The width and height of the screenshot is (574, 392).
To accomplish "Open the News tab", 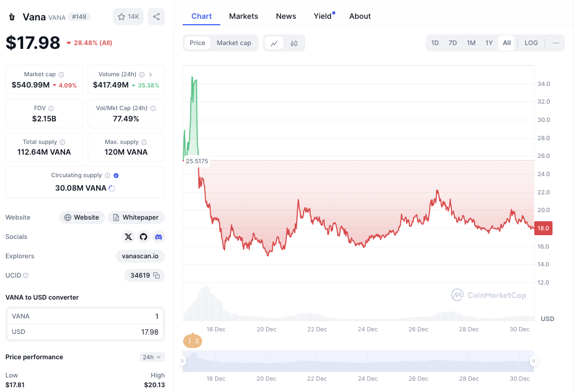I will pos(286,16).
